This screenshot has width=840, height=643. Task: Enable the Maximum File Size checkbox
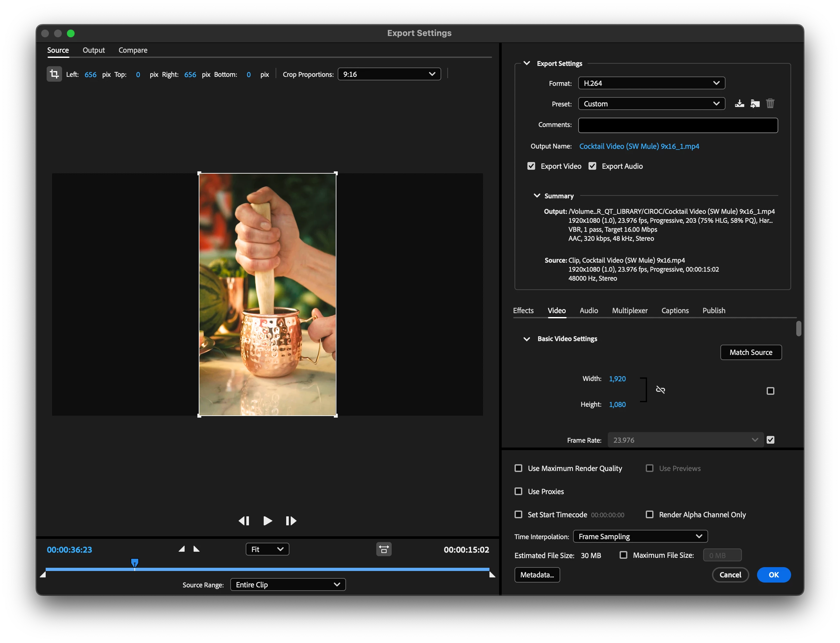pyautogui.click(x=623, y=555)
